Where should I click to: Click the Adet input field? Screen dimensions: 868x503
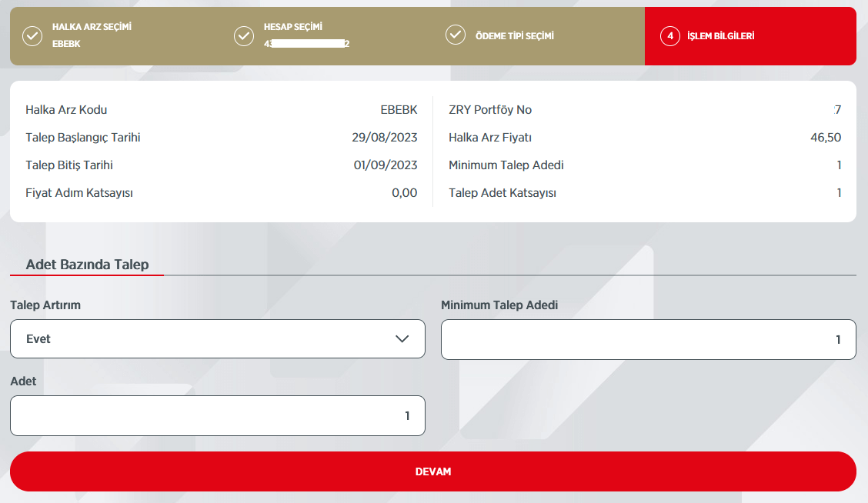pyautogui.click(x=218, y=415)
